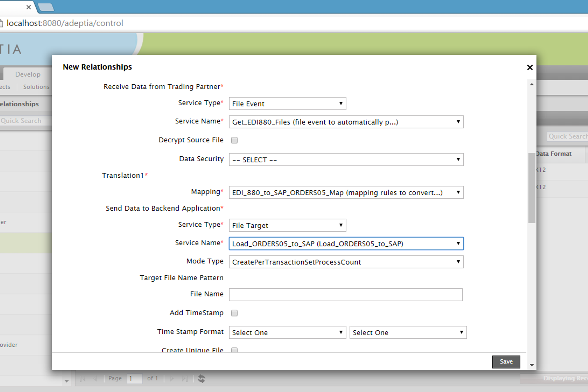The width and height of the screenshot is (588, 392).
Task: Open the File Event Service Type dropdown
Action: [287, 104]
